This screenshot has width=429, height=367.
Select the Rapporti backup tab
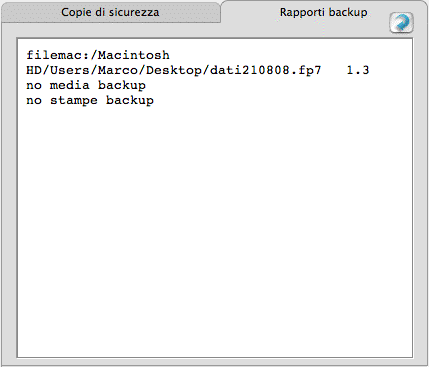pyautogui.click(x=323, y=12)
